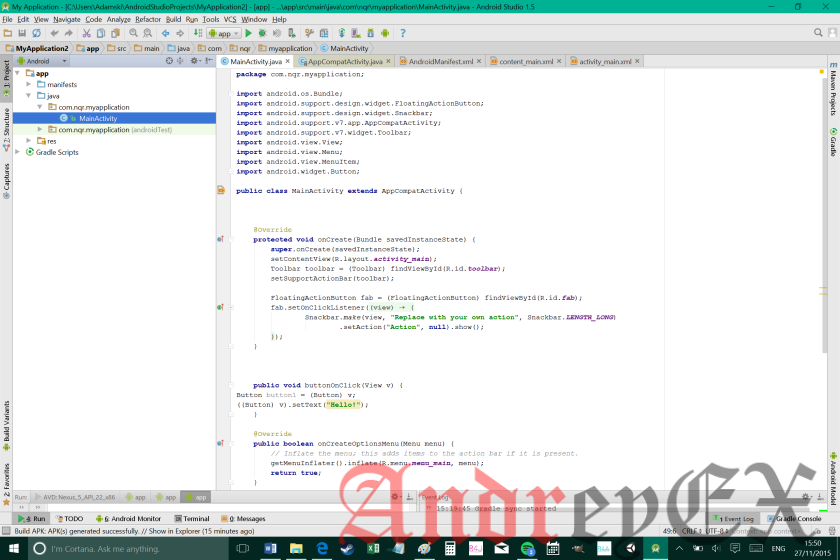Click Attach debugger to process icon
Screen dimensions: 840x560
coord(291,33)
